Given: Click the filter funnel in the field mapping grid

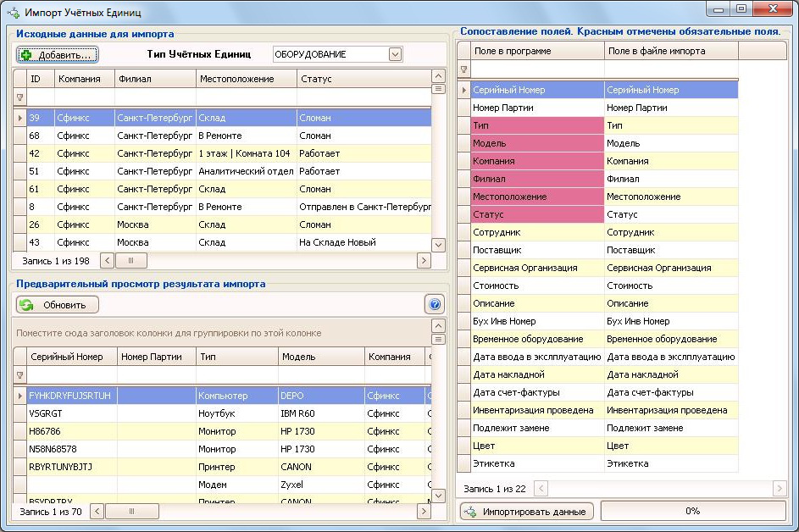Looking at the screenshot, I should 463,69.
